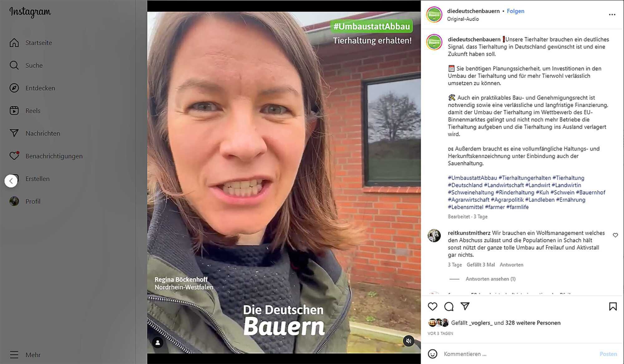
Task: Open comments via speech bubble icon
Action: coord(449,306)
